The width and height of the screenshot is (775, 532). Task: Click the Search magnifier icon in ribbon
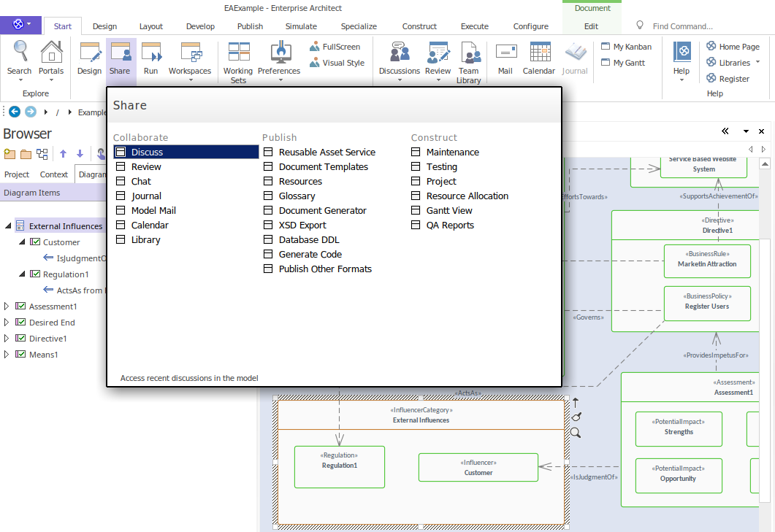click(x=19, y=53)
